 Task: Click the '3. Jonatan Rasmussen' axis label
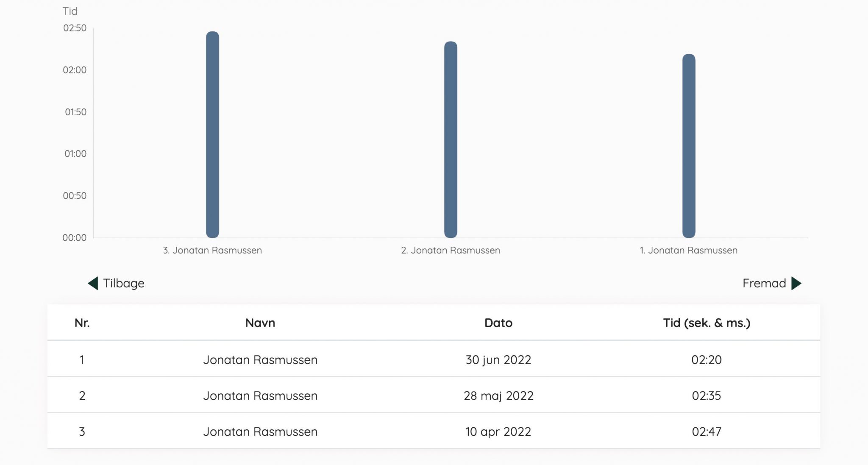click(x=212, y=251)
